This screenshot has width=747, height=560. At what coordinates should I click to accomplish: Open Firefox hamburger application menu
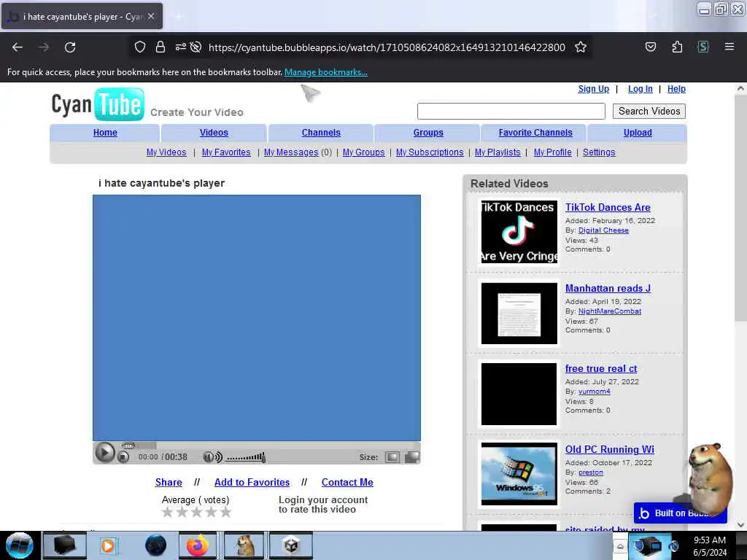pos(729,47)
